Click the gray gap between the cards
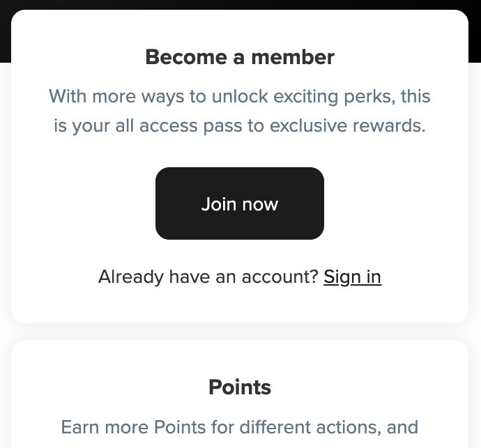 (240, 332)
